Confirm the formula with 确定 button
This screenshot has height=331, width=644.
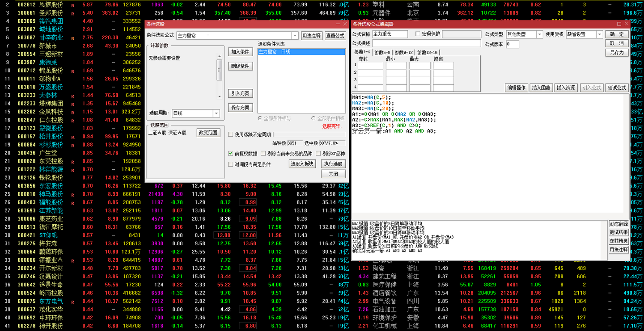pyautogui.click(x=617, y=34)
